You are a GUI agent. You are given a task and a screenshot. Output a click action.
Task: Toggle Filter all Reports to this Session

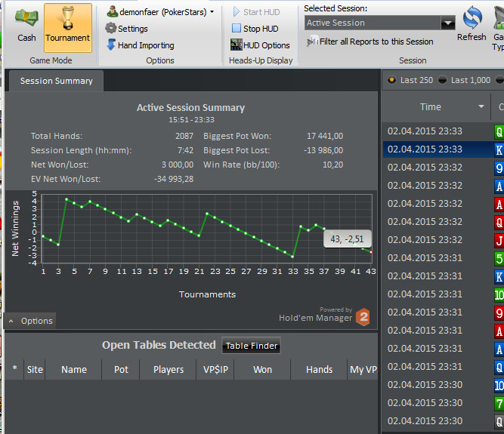370,42
